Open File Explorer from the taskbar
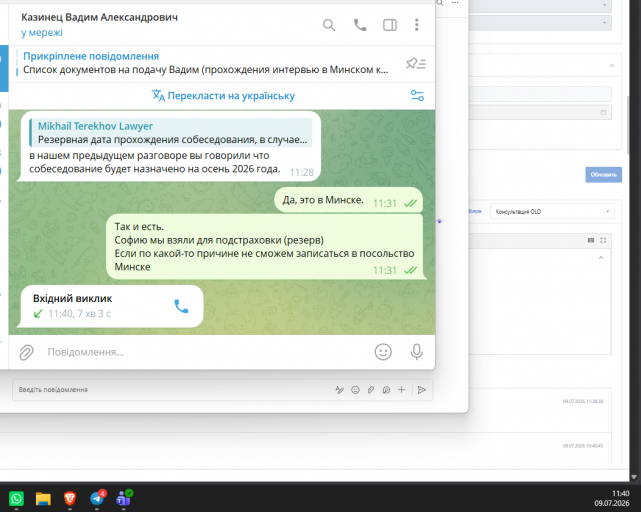Viewport: 641px width, 512px height. [43, 499]
